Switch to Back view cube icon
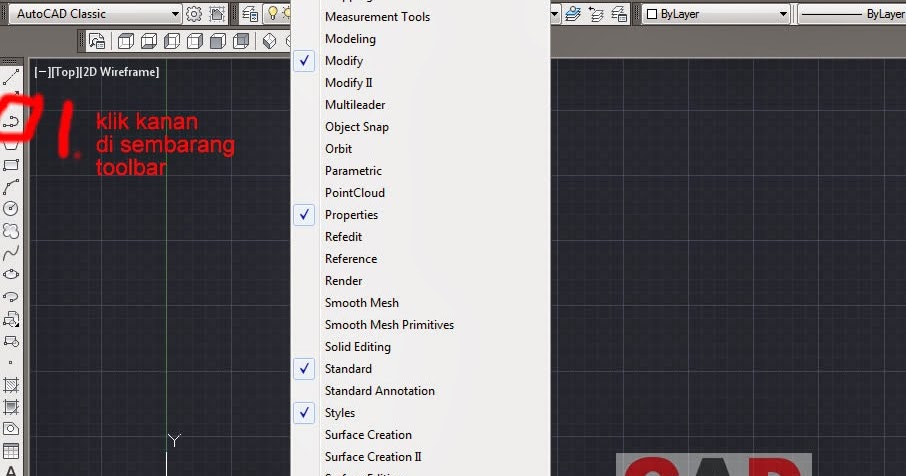Viewport: 906px width, 476px height. coord(241,41)
